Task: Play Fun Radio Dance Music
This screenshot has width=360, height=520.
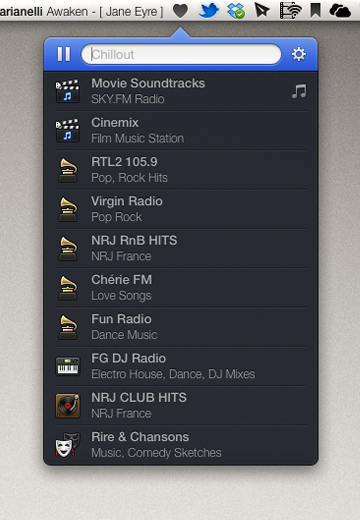Action: 181,327
